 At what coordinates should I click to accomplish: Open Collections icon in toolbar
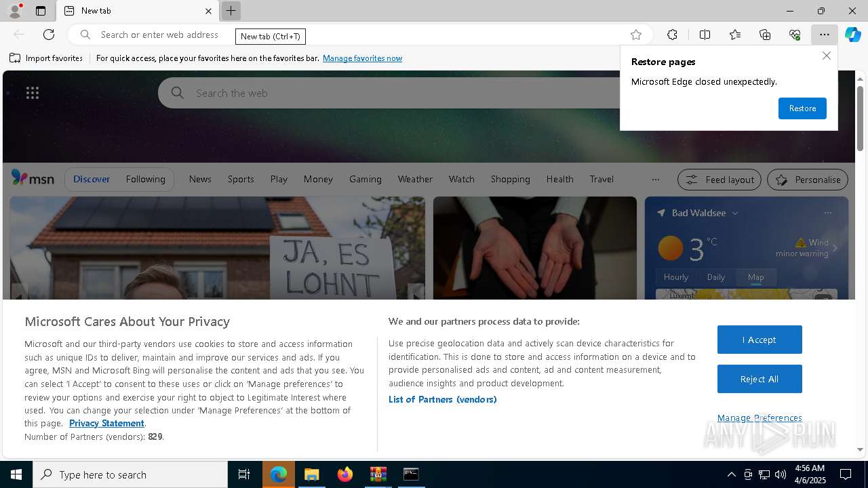click(765, 35)
